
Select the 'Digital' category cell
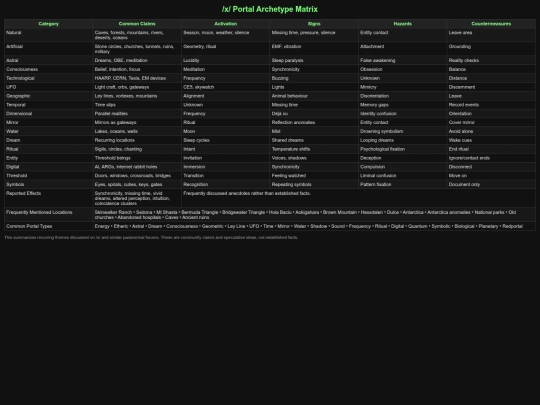pos(49,167)
